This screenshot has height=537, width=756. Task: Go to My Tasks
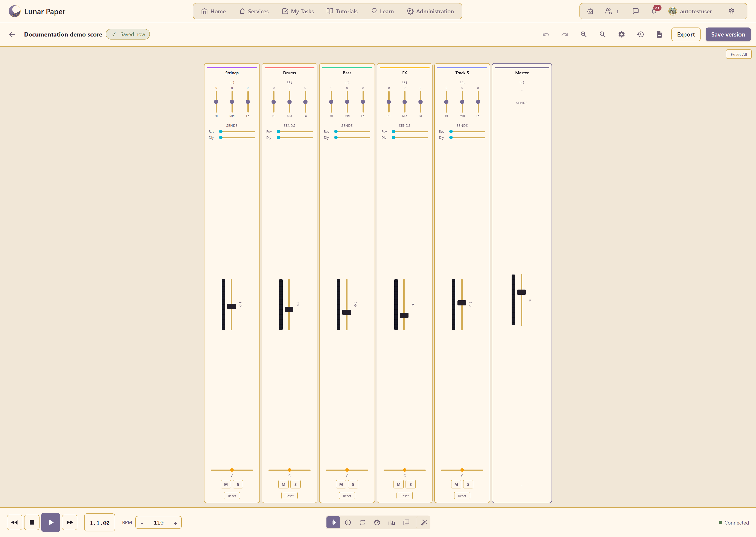point(298,11)
